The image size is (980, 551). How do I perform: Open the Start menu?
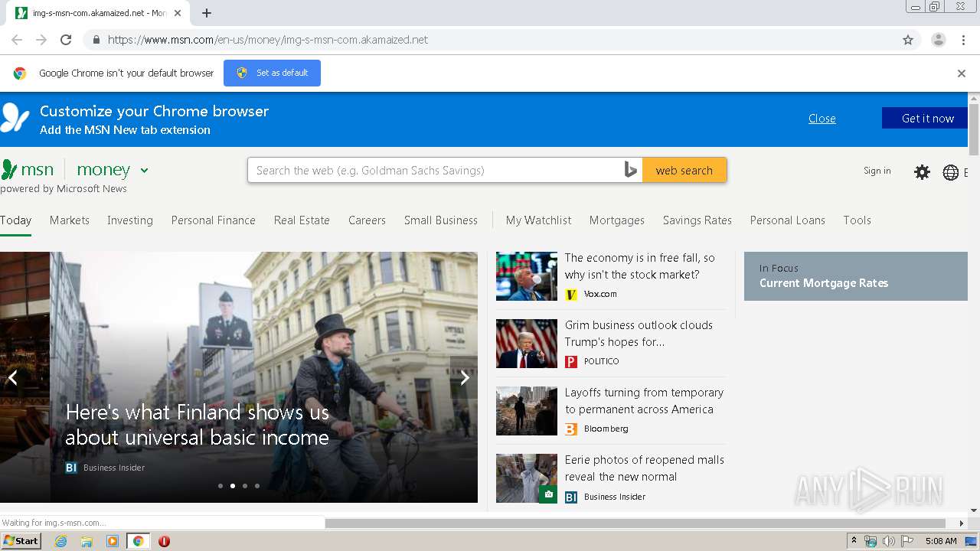click(x=21, y=541)
